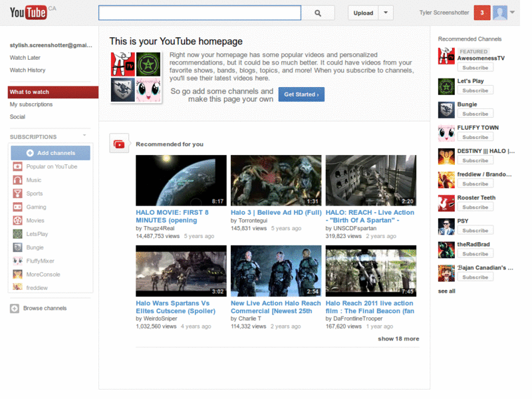Click the FLUFFY TOWN recommended channel avatar
The width and height of the screenshot is (532, 399).
(x=446, y=133)
